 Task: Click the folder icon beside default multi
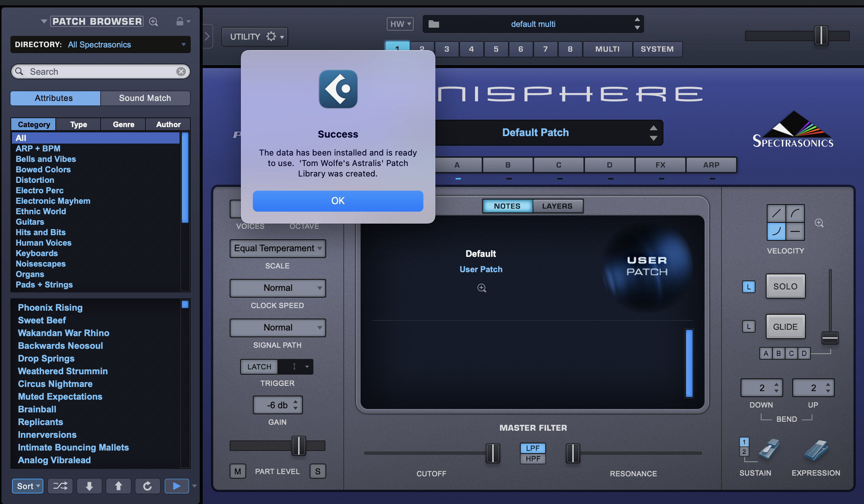pos(434,24)
